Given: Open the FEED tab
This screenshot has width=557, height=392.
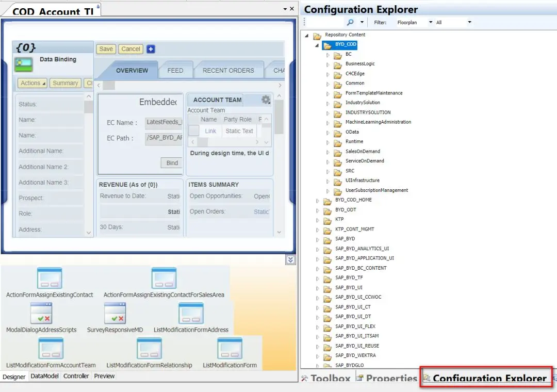Looking at the screenshot, I should [x=175, y=70].
